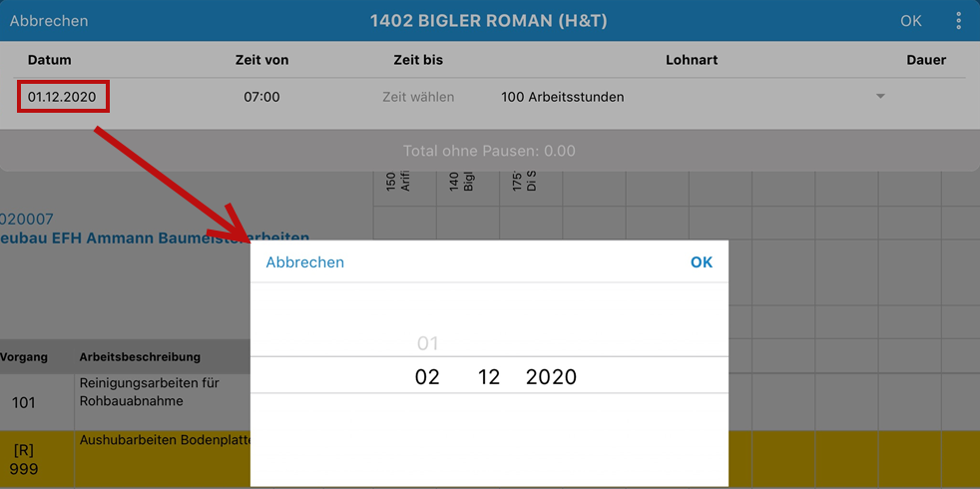Screen dimensions: 980x489
Task: Tap year 2020 in the picker wheel
Action: [x=551, y=377]
